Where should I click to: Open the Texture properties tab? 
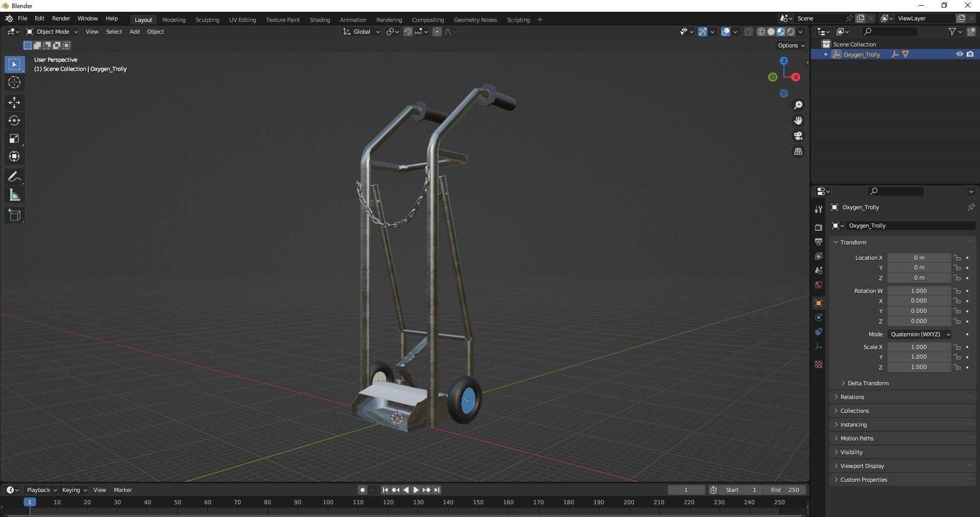819,364
